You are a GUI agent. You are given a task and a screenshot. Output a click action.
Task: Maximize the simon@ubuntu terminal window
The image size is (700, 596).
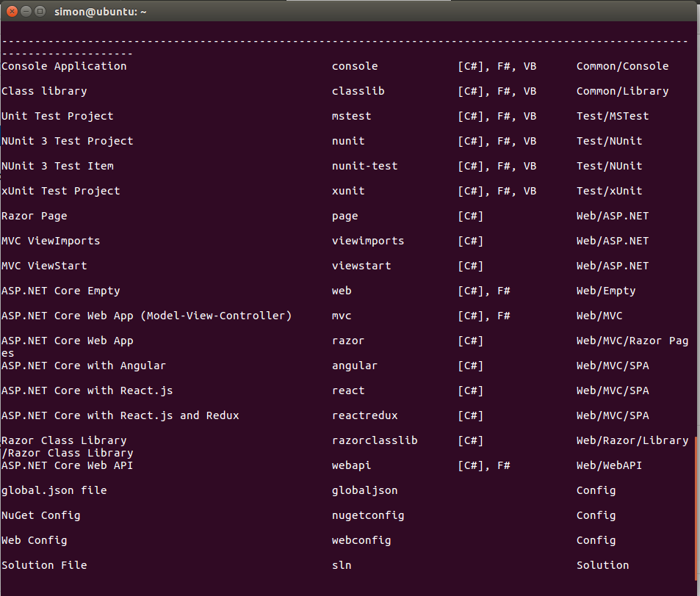click(x=40, y=11)
